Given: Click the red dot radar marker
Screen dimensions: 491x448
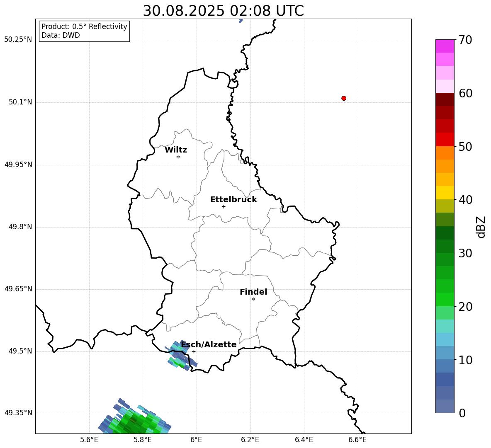Looking at the screenshot, I should (344, 98).
